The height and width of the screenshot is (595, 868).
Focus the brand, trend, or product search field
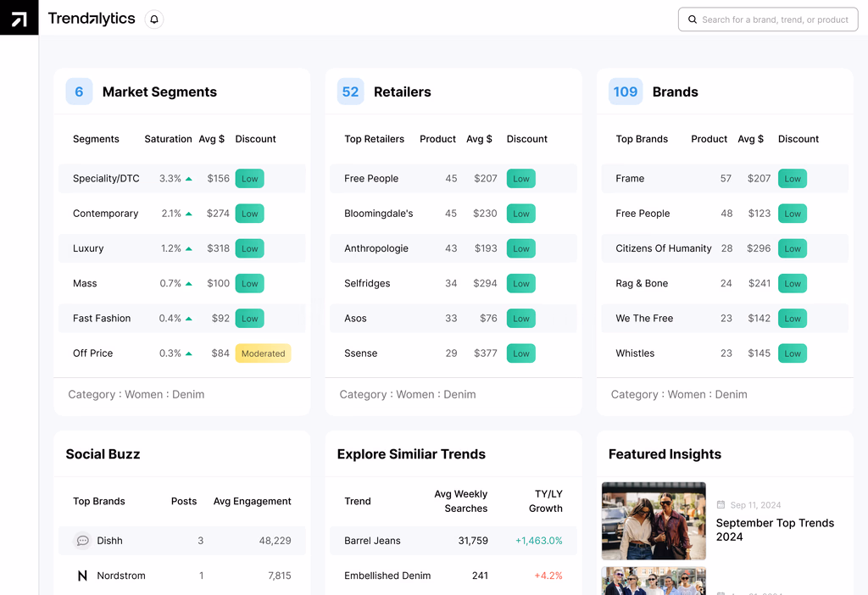768,19
